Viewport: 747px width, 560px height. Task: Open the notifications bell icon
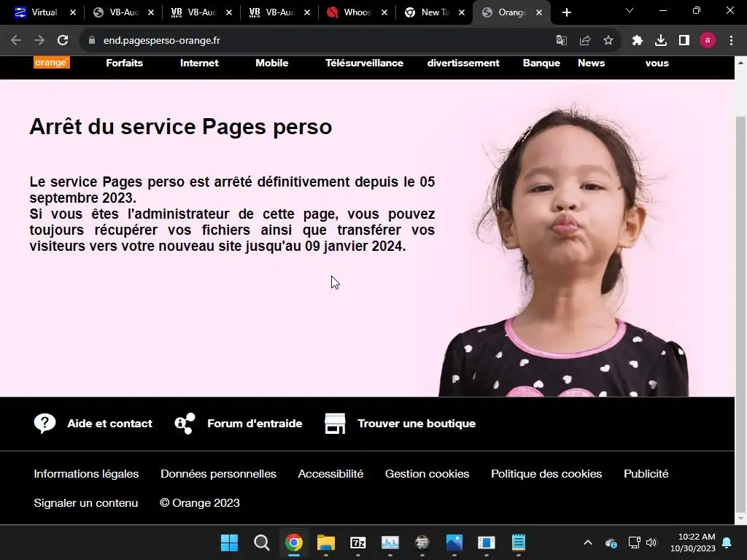point(727,542)
